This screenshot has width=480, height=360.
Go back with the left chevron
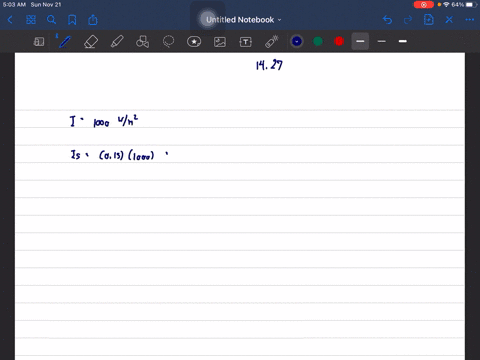pos(10,20)
